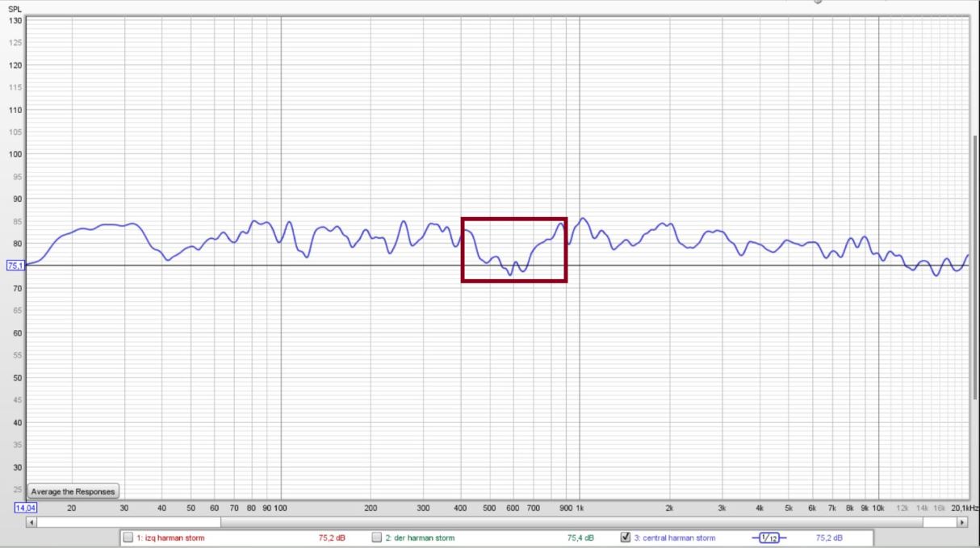Click the blue 75,2 dB value

tap(829, 538)
